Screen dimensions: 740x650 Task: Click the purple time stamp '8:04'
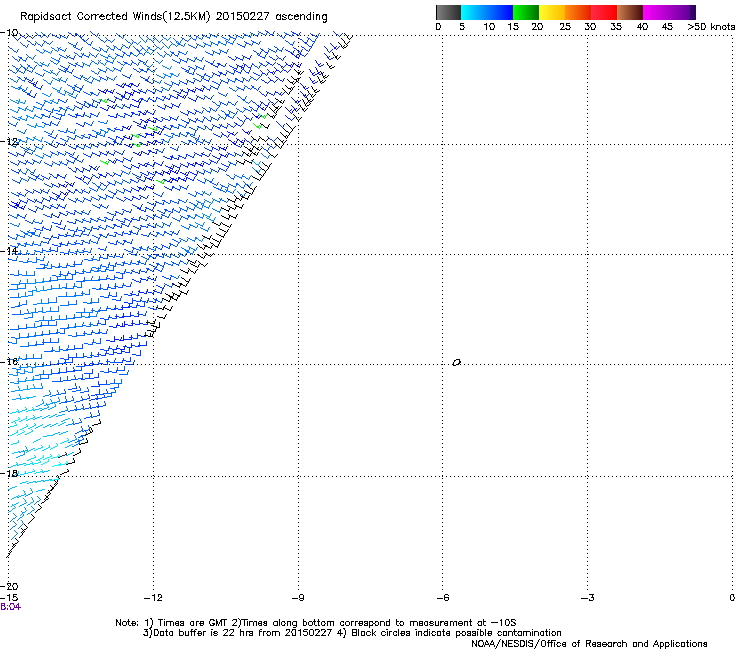tap(10, 607)
